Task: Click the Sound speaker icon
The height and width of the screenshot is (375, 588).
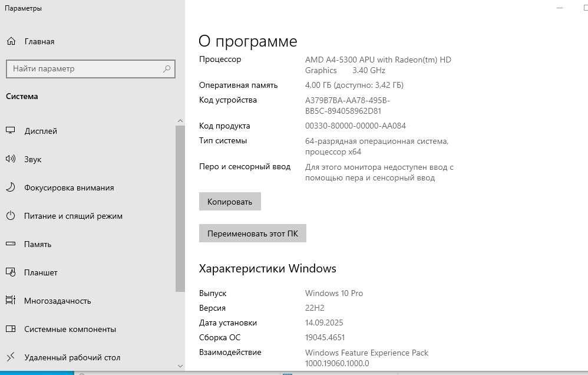Action: pyautogui.click(x=11, y=159)
